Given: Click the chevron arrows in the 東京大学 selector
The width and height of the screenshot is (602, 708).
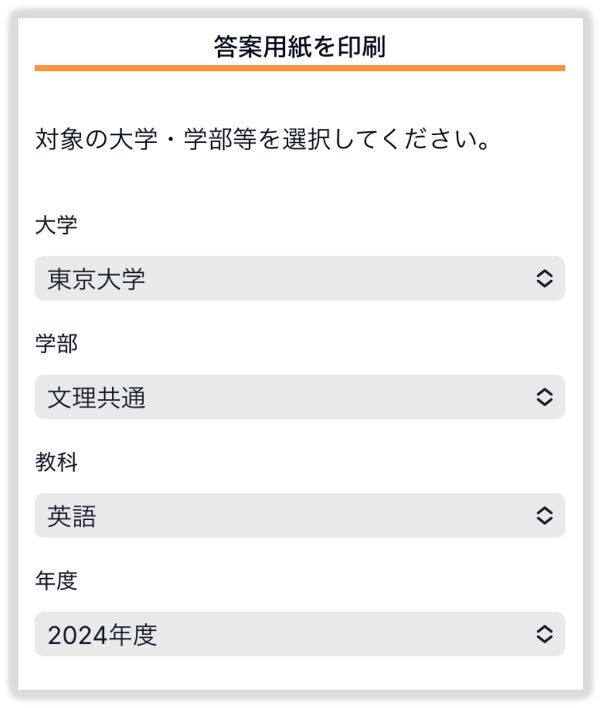Looking at the screenshot, I should click(544, 279).
